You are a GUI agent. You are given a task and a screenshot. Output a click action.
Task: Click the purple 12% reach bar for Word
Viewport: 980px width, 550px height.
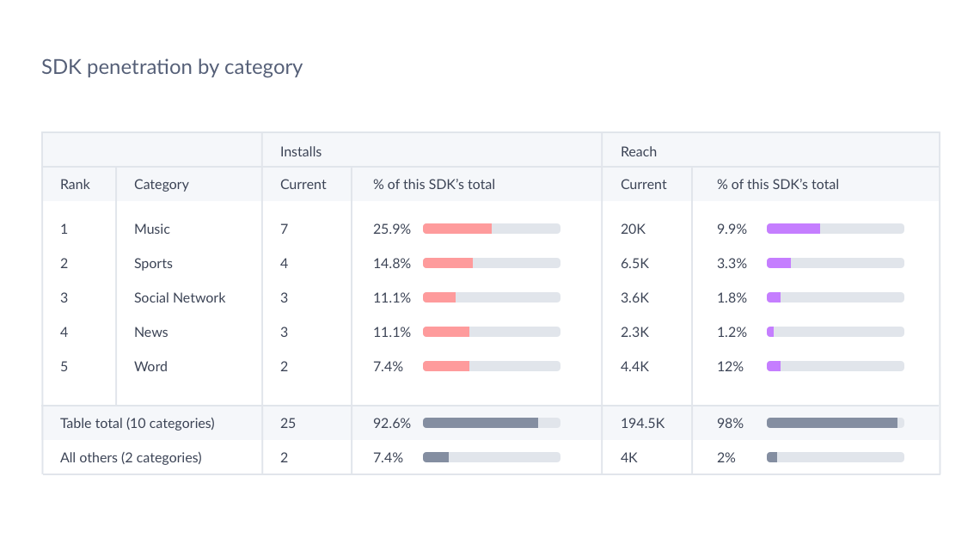coord(774,366)
